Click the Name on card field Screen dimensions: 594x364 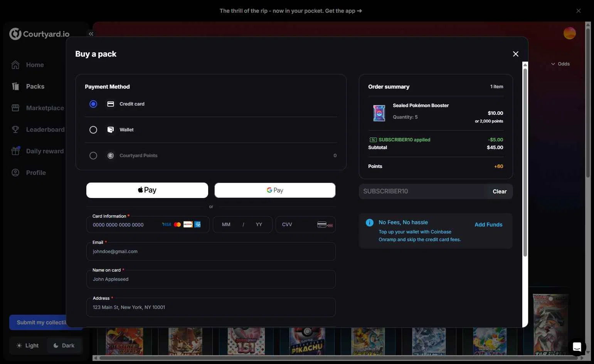pos(211,279)
